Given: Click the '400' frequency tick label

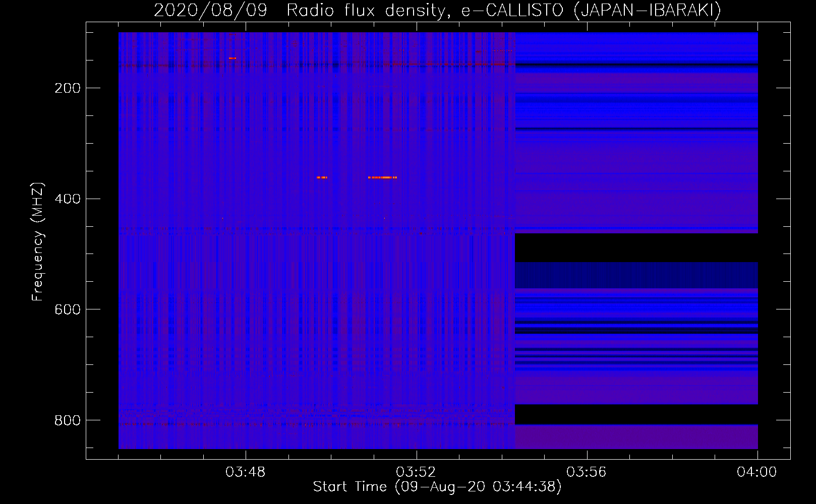Looking at the screenshot, I should point(68,199).
